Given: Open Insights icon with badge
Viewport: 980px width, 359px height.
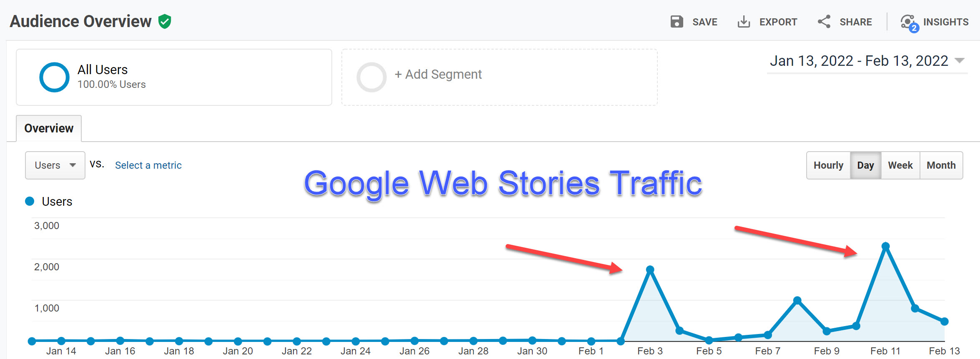Looking at the screenshot, I should [909, 22].
